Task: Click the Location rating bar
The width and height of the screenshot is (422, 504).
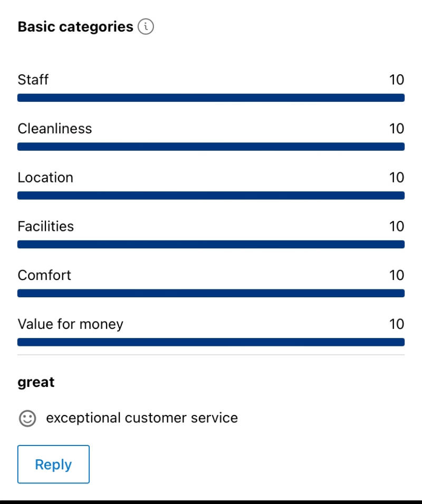Action: point(211,196)
